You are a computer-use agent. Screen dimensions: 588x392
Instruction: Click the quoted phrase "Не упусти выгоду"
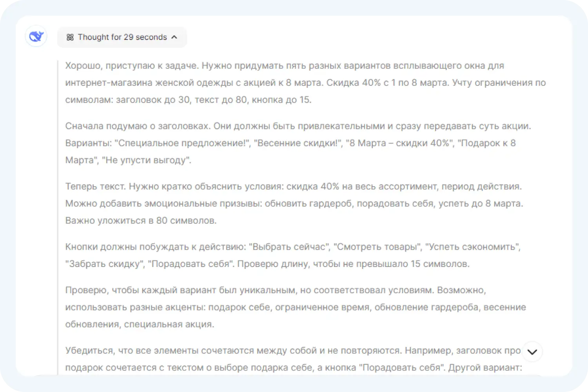[146, 160]
